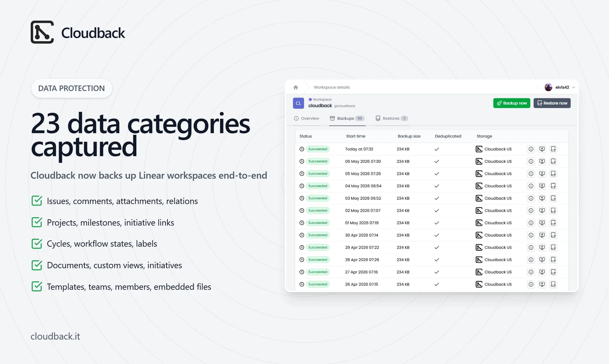Open info for Today at 07:32 backup
The width and height of the screenshot is (609, 364).
tap(531, 149)
